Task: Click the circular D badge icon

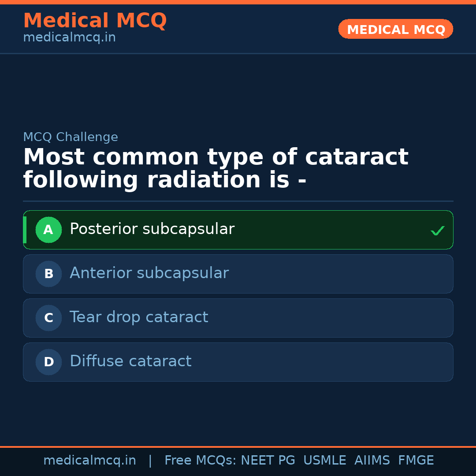Action: coord(48,362)
